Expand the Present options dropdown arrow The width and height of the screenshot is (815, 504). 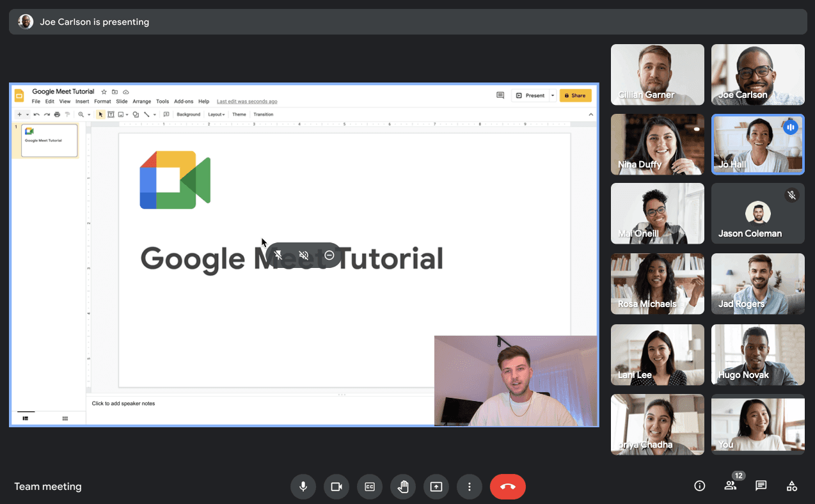(553, 95)
